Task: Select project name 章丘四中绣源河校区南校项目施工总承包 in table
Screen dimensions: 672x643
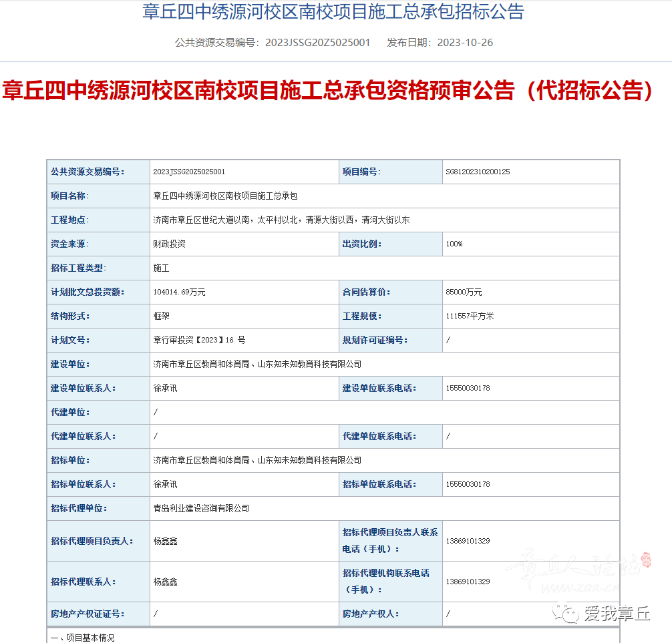Action: pyautogui.click(x=225, y=196)
